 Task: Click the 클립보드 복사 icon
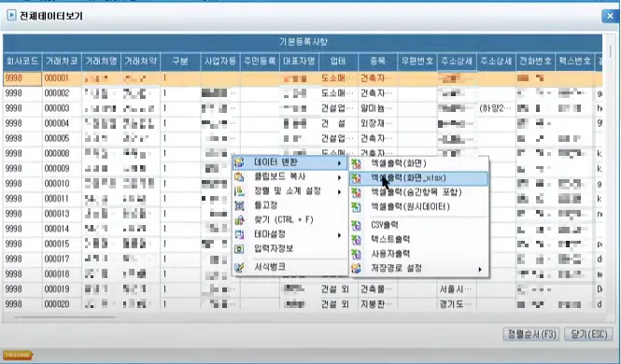coord(239,176)
